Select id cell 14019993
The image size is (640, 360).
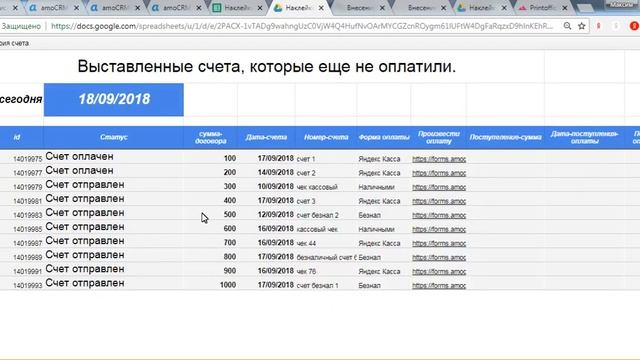[27, 285]
